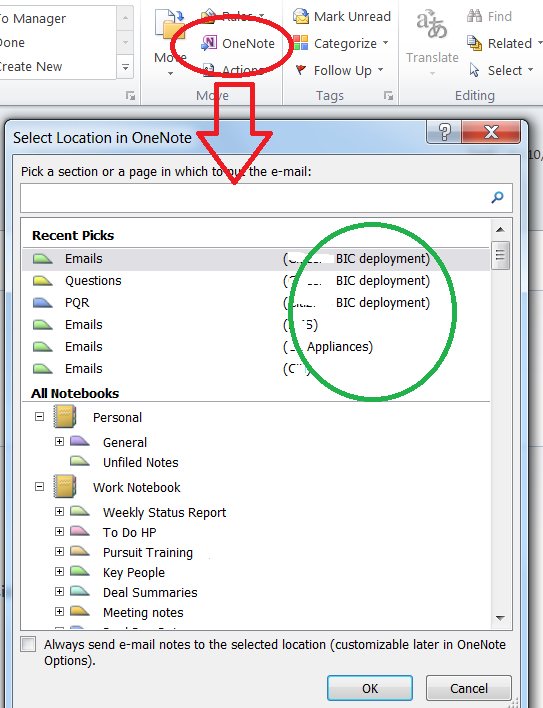Close the Select Location dialog
This screenshot has width=543, height=708.
(491, 132)
